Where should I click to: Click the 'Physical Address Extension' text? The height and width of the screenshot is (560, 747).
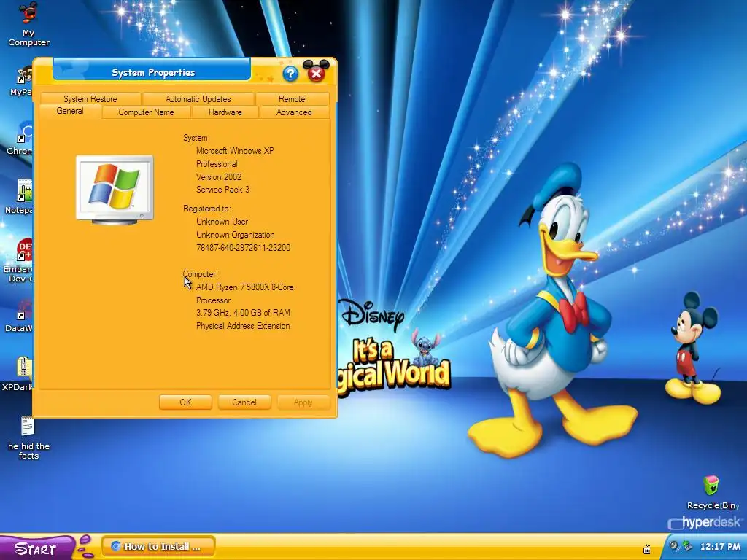243,326
